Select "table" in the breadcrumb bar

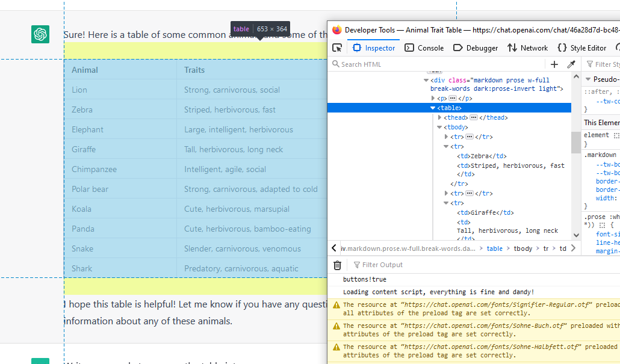495,248
